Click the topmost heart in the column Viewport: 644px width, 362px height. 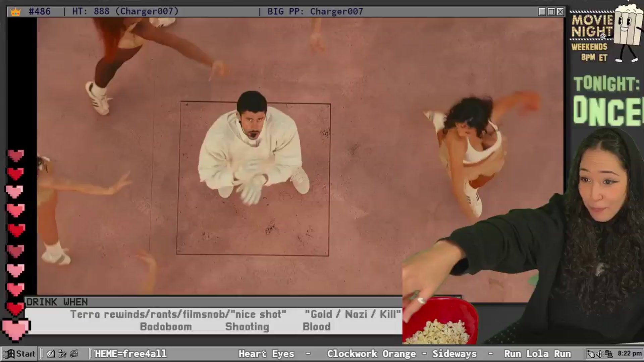16,156
